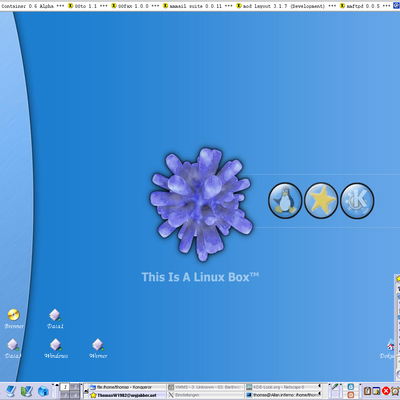
Task: Click the alarm clock tray icon
Action: tap(395, 391)
